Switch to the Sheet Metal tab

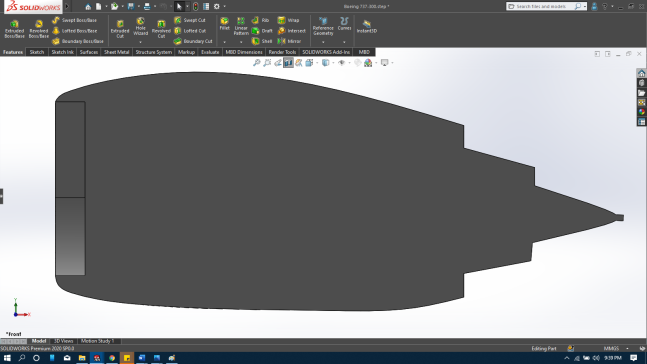[116, 52]
